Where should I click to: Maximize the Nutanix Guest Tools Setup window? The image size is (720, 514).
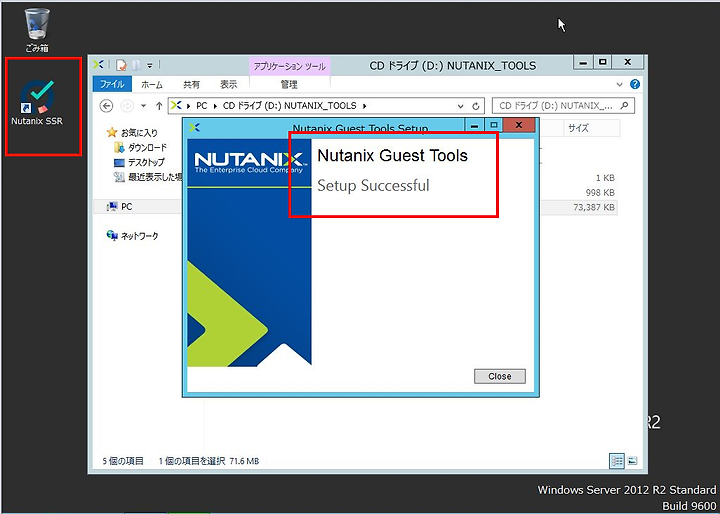click(x=494, y=125)
